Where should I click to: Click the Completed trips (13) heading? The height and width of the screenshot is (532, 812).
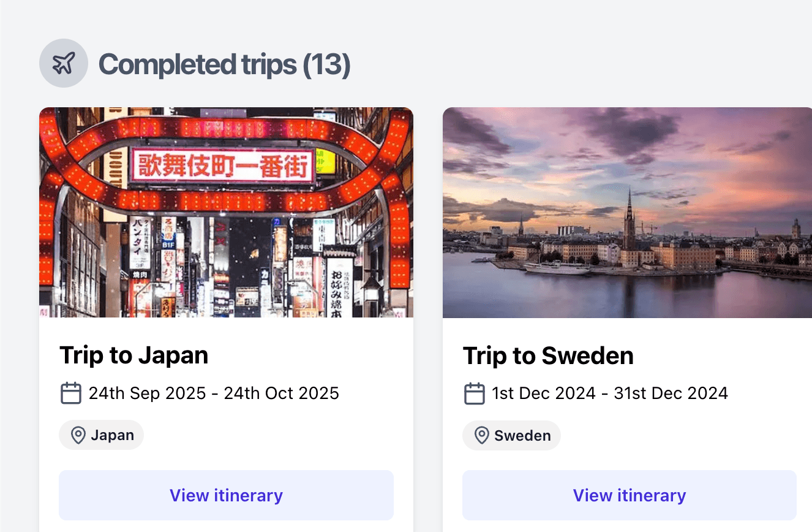225,64
